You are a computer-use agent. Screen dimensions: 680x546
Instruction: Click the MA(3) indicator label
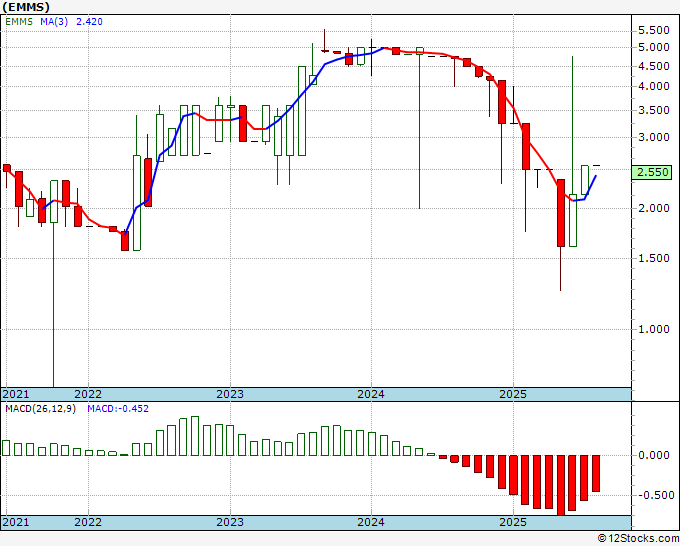pyautogui.click(x=54, y=21)
